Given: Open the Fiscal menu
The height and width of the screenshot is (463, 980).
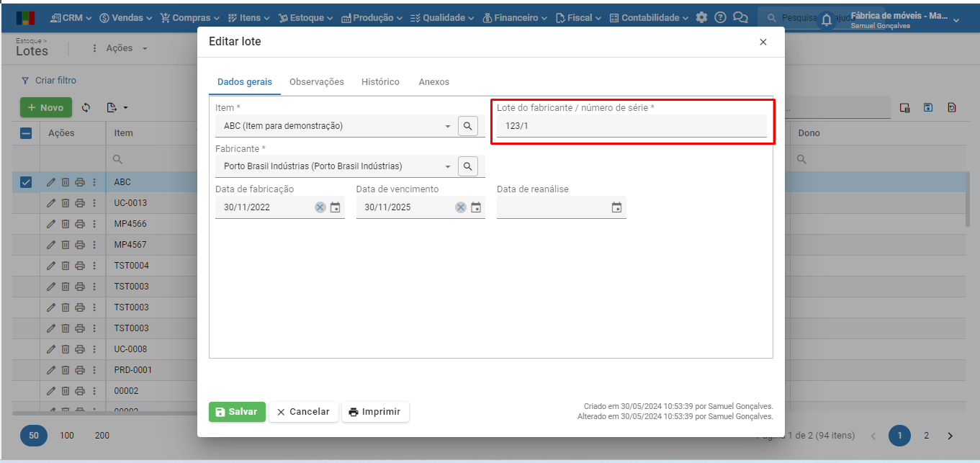Looking at the screenshot, I should (x=579, y=17).
